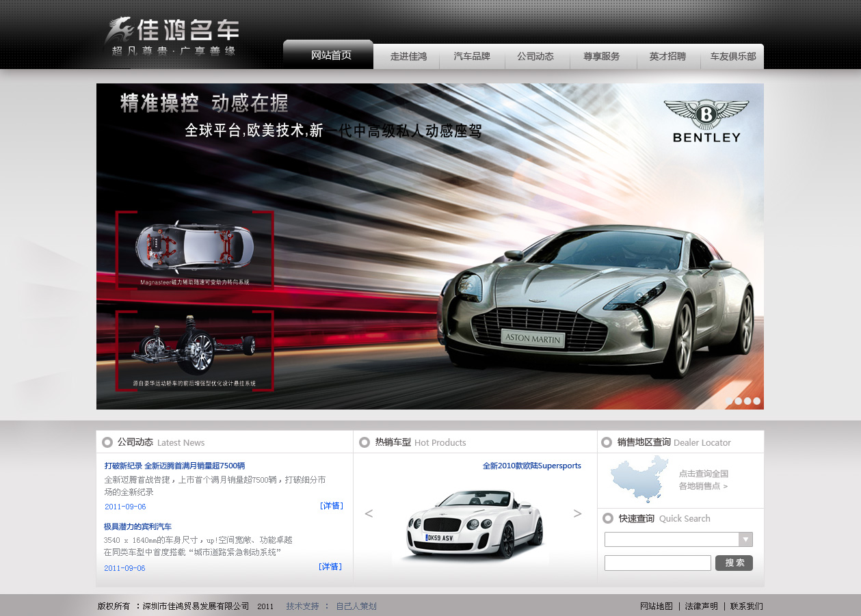The image size is (861, 616).
Task: Click the 深圳市佳鸿贸易发展有限公司 copyright text
Action: click(x=196, y=606)
